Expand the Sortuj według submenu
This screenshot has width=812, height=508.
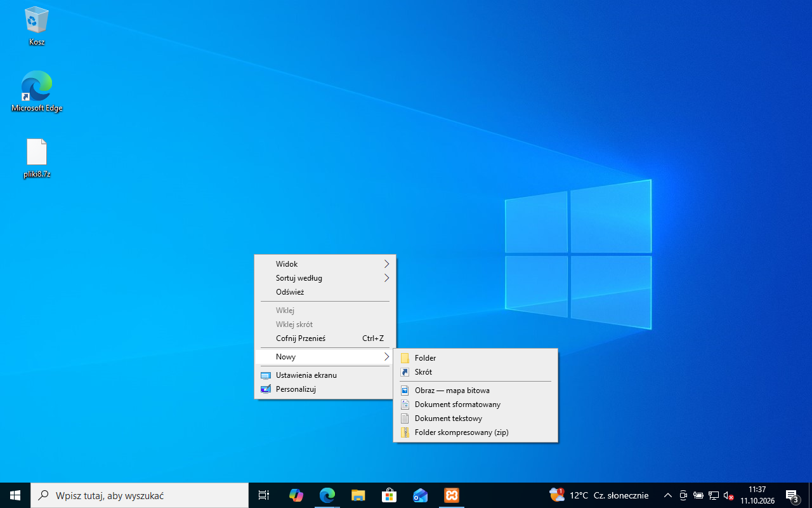(x=325, y=278)
